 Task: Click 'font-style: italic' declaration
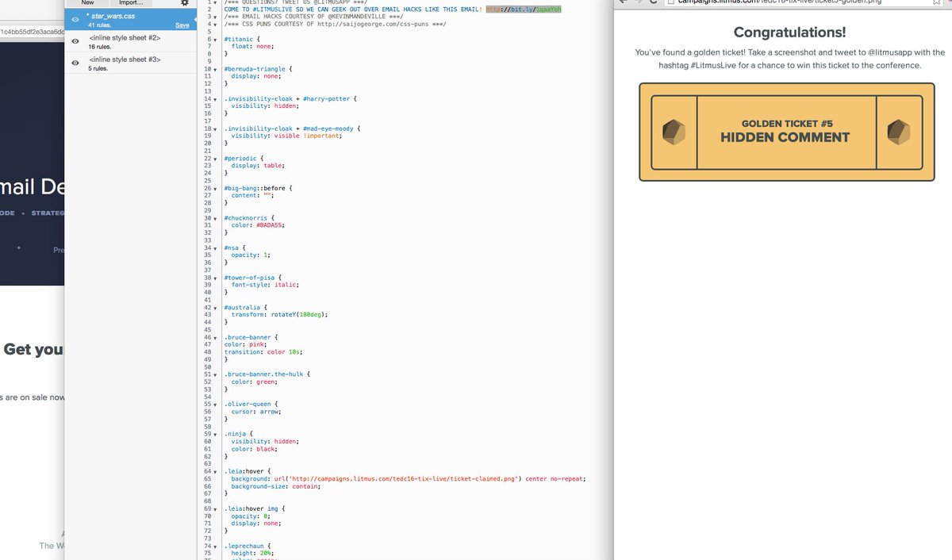click(x=266, y=285)
